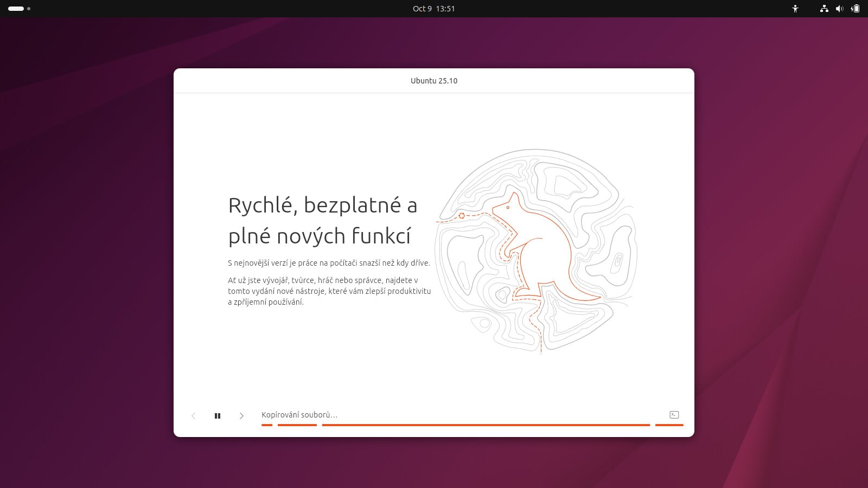
Task: Advance to the next slide
Action: pyautogui.click(x=241, y=416)
